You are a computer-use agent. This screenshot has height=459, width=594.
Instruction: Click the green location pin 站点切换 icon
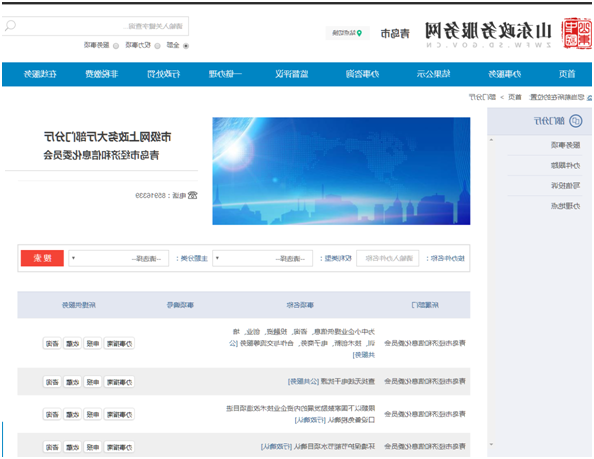point(359,33)
